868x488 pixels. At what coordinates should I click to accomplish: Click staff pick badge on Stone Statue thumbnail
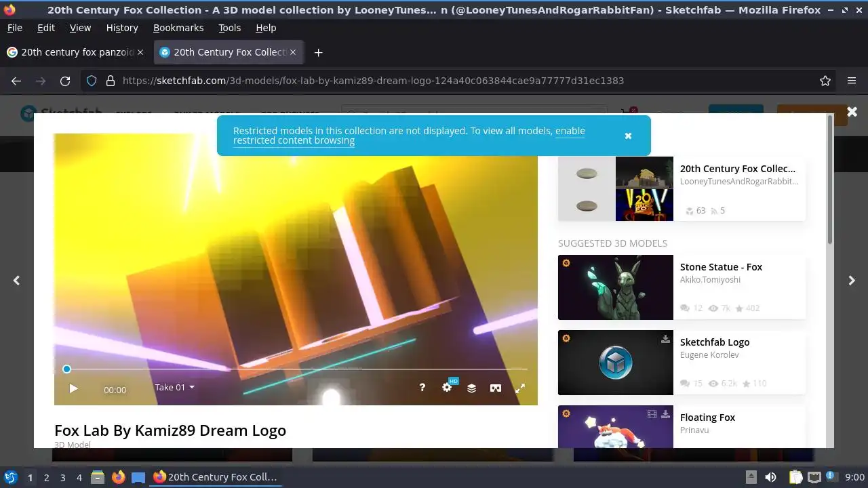point(566,263)
